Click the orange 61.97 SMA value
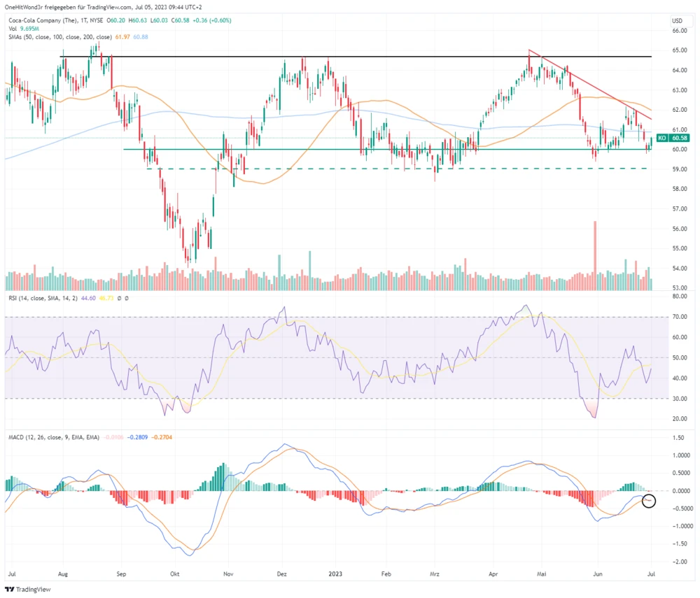This screenshot has width=700, height=598. [x=123, y=36]
